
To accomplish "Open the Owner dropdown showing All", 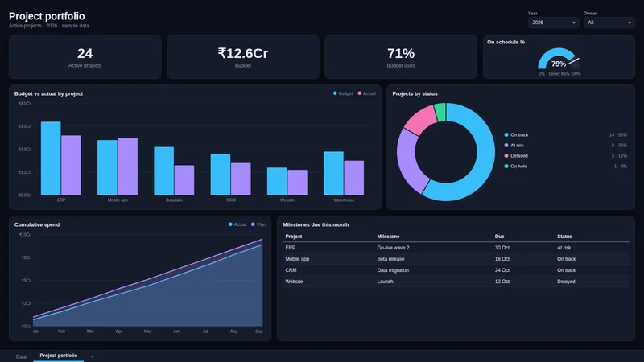I will point(609,23).
